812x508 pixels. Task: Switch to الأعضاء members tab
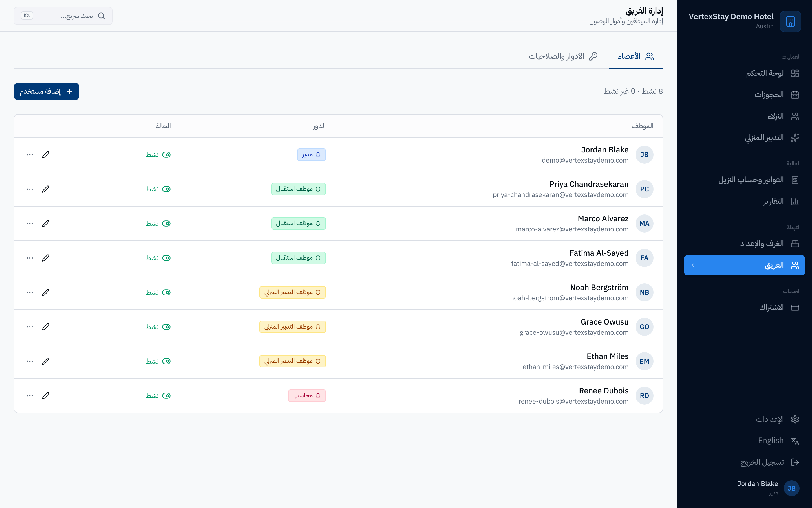point(636,56)
